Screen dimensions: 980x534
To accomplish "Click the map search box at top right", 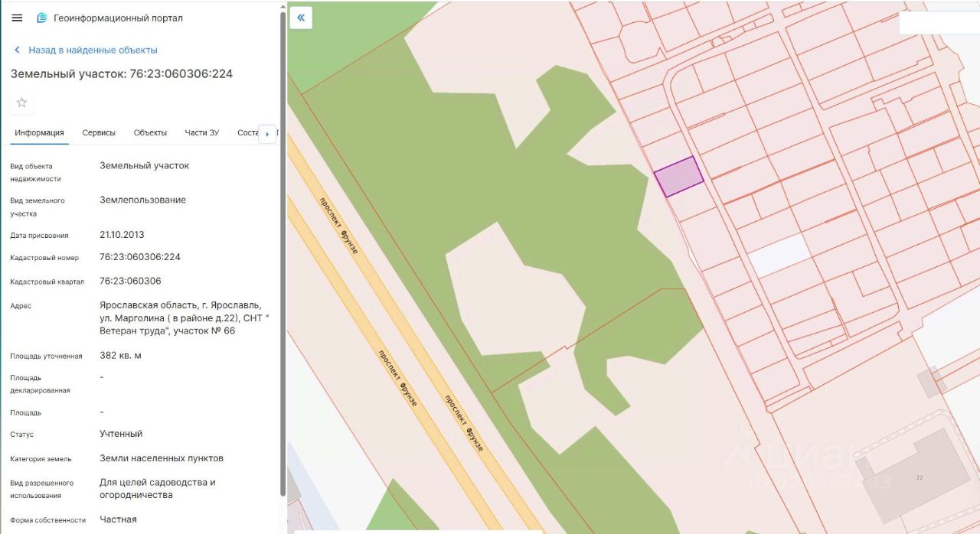I will click(x=939, y=23).
